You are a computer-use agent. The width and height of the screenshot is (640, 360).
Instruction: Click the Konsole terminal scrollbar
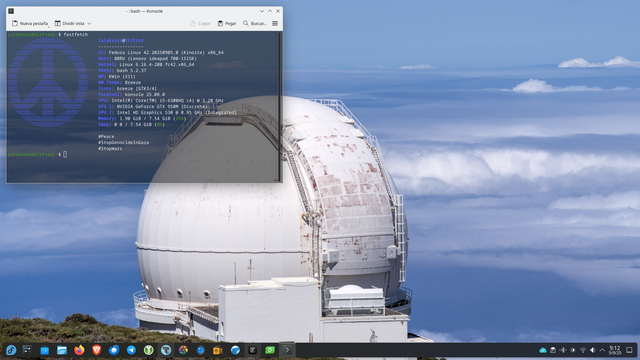(x=280, y=107)
